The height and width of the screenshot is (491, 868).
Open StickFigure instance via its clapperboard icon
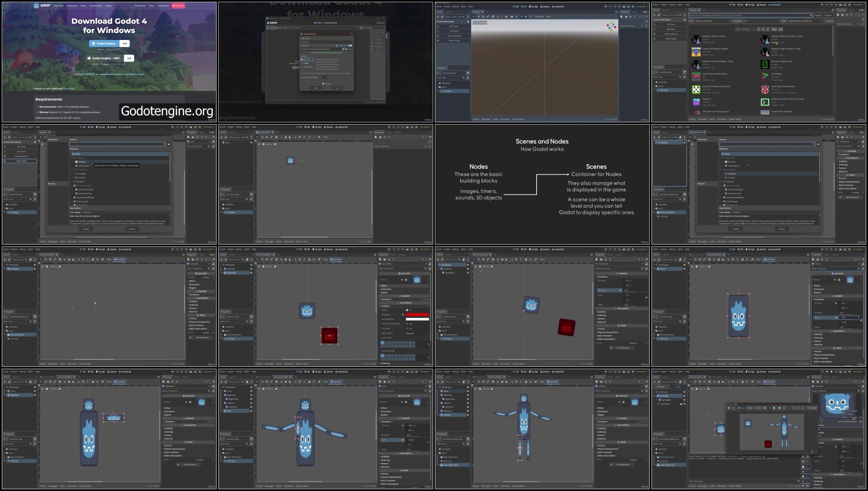681,404
